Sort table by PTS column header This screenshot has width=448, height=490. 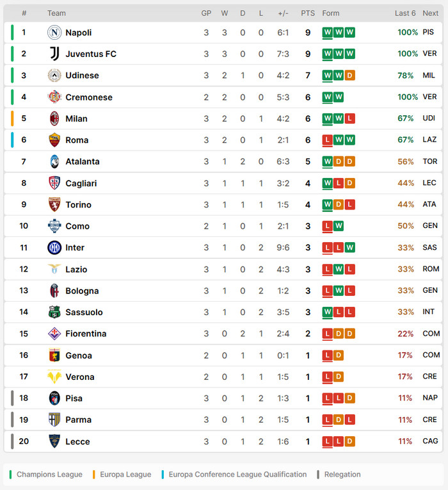(308, 13)
